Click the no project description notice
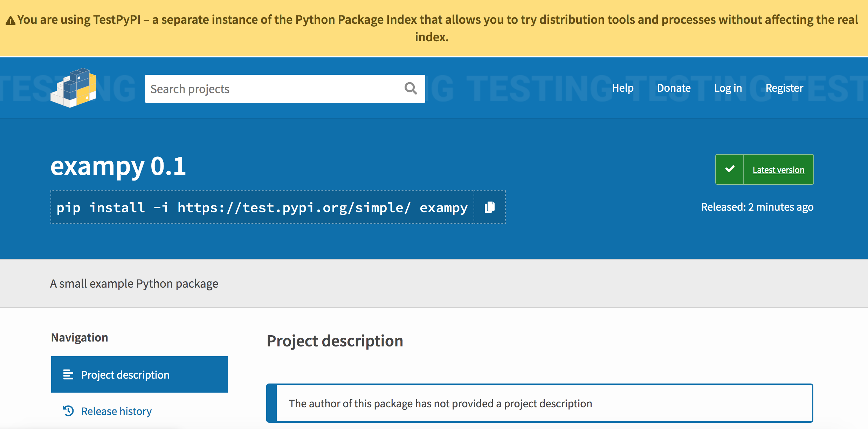 point(539,403)
